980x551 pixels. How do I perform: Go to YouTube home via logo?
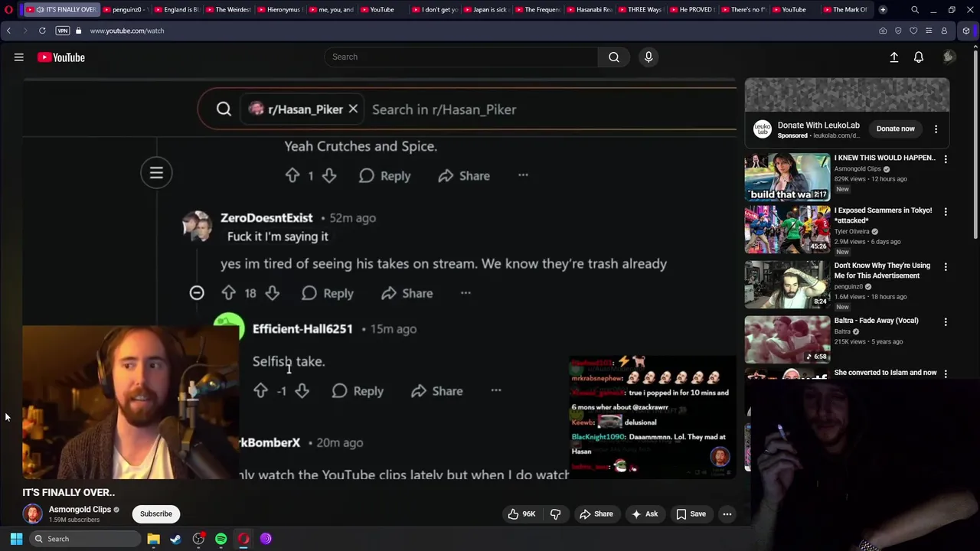coord(61,57)
